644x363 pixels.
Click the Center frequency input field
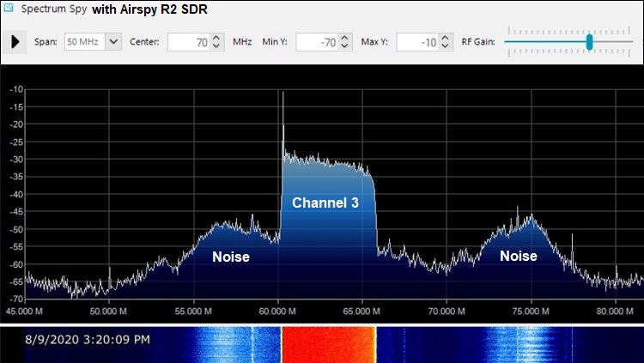(191, 42)
